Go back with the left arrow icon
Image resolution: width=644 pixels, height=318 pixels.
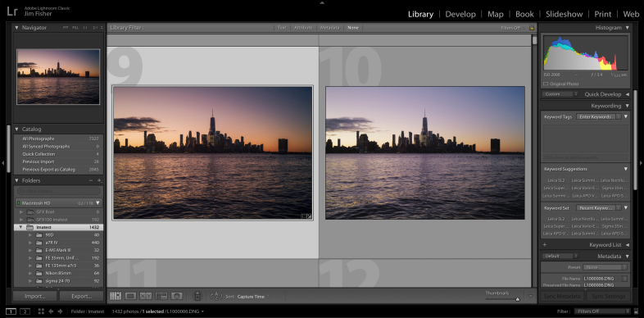(x=52, y=311)
